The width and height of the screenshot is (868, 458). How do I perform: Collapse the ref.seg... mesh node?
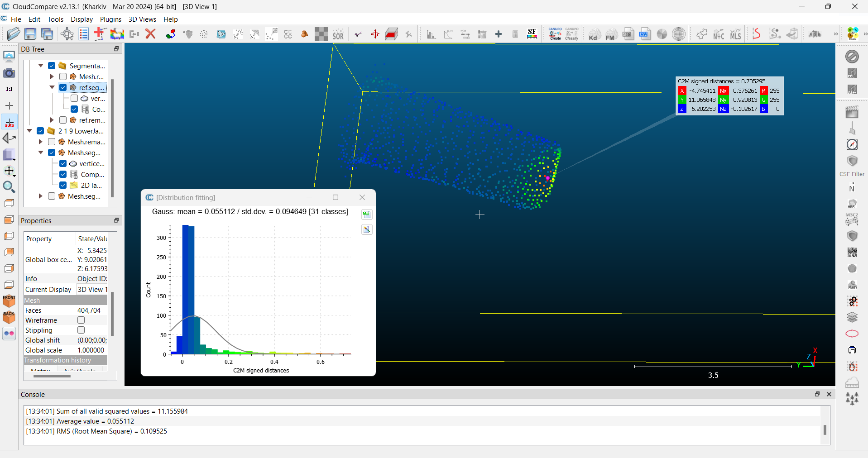pos(52,87)
